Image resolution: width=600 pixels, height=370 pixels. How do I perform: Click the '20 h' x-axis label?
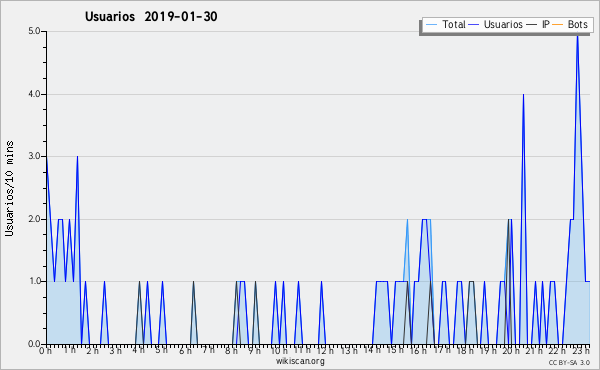(511, 351)
